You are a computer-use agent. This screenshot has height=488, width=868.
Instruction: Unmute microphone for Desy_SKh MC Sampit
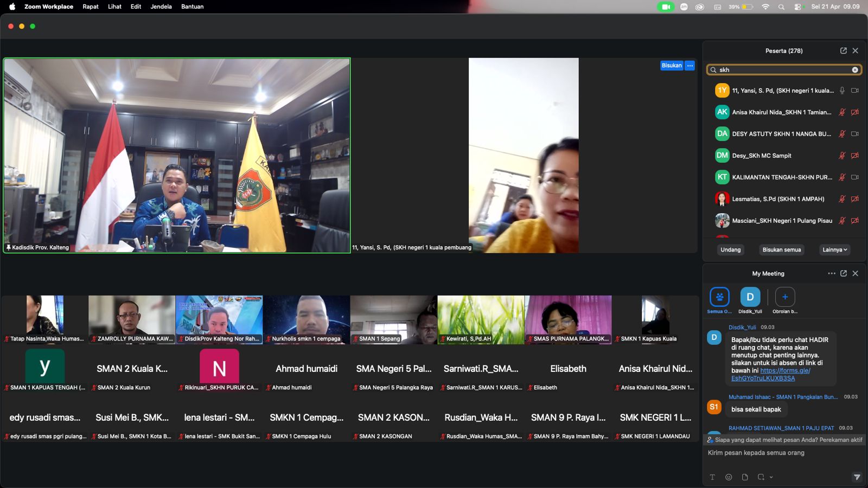point(842,156)
